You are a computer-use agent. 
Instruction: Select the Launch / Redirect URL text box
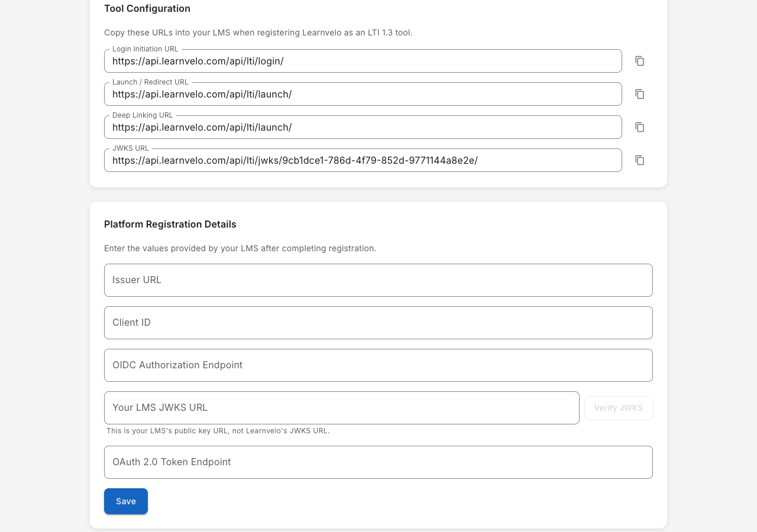(363, 95)
